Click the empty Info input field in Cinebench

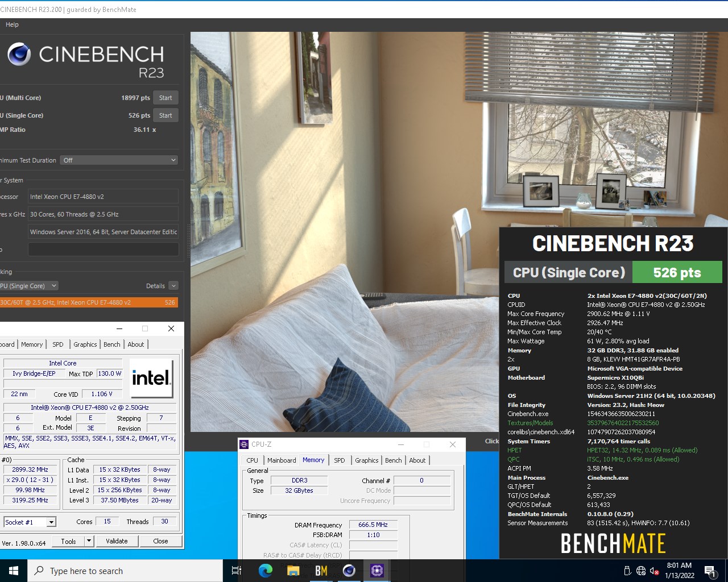(104, 250)
